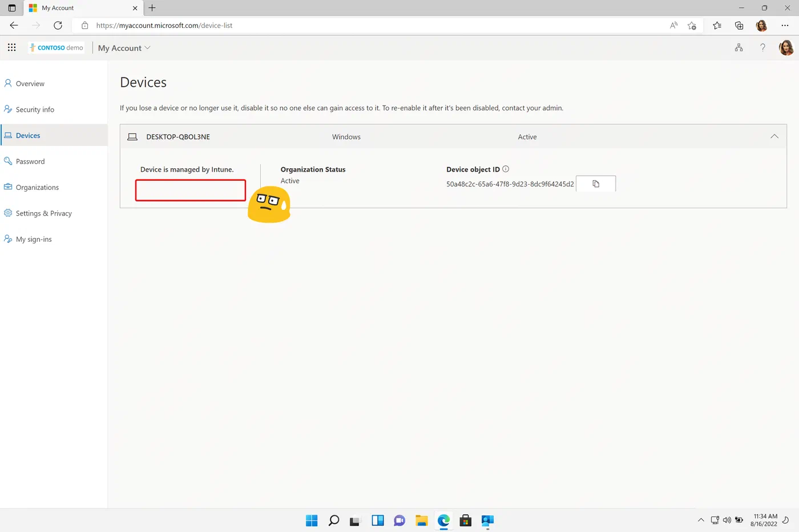Open Security info page
This screenshot has width=799, height=532.
click(54, 109)
